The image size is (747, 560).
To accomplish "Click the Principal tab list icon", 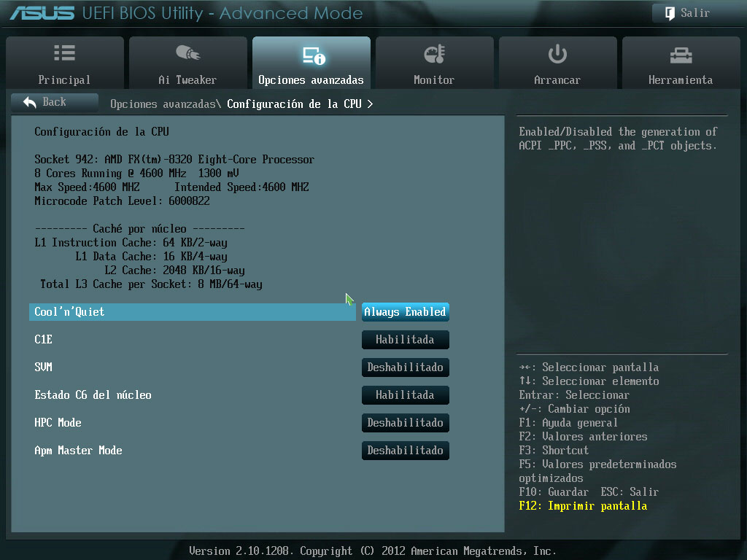I will pyautogui.click(x=64, y=54).
